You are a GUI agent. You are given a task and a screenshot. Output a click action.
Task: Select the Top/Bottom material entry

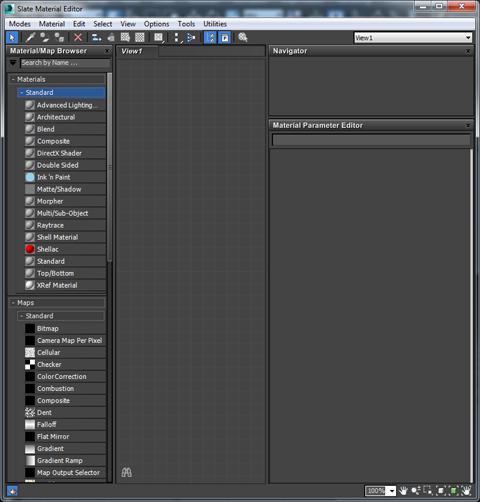(x=65, y=273)
